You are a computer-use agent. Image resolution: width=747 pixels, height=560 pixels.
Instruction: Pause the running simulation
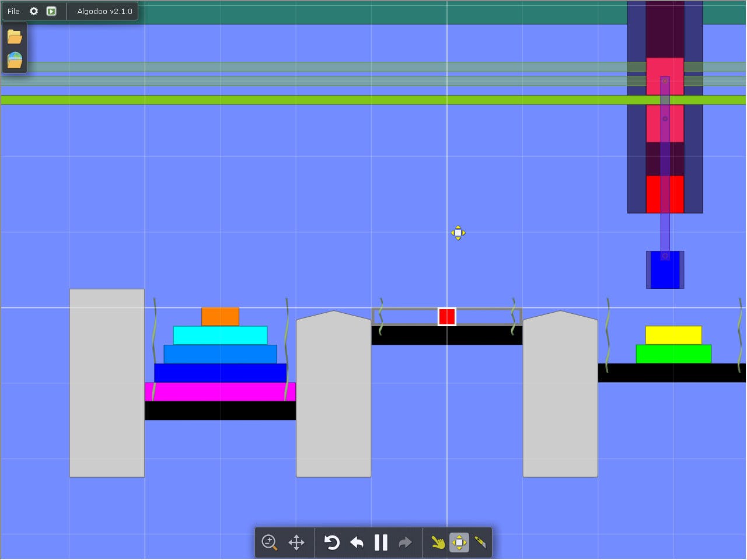381,542
